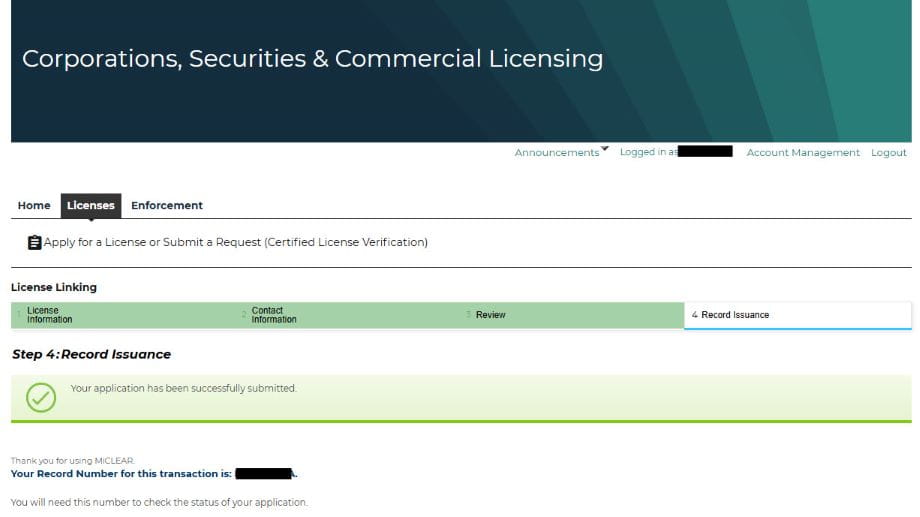Click the 'License Linking' heading
The height and width of the screenshot is (517, 920).
(54, 287)
